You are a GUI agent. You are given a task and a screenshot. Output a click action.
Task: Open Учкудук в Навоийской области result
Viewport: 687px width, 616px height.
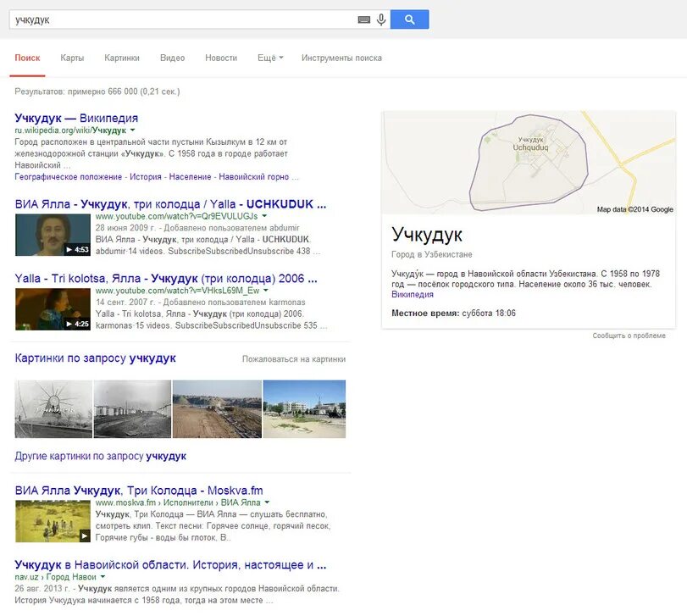click(x=170, y=565)
